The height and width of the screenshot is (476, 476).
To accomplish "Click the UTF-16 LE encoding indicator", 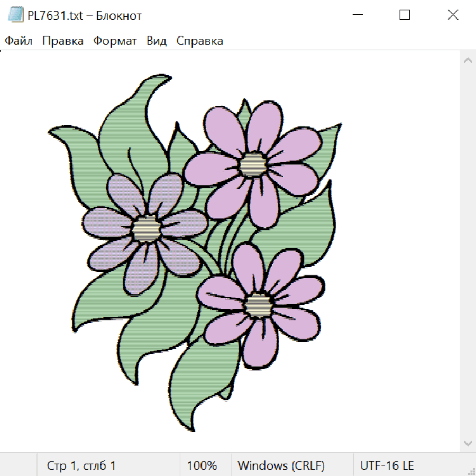I will click(387, 466).
